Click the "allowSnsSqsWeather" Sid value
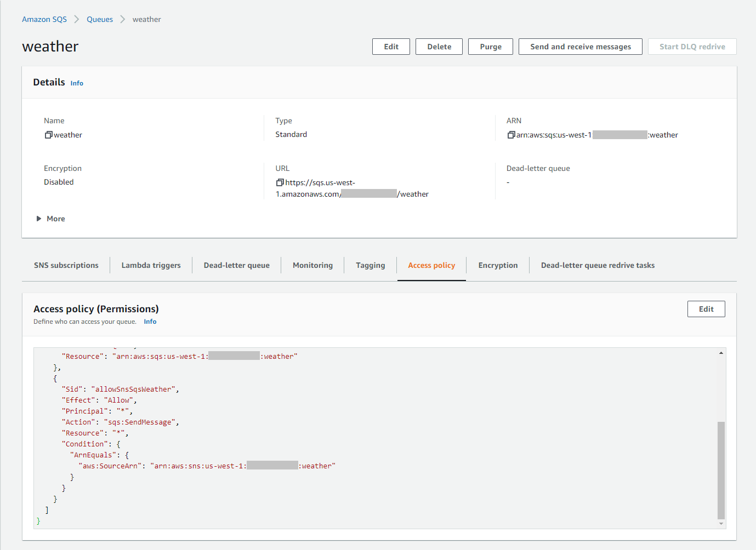 click(133, 389)
